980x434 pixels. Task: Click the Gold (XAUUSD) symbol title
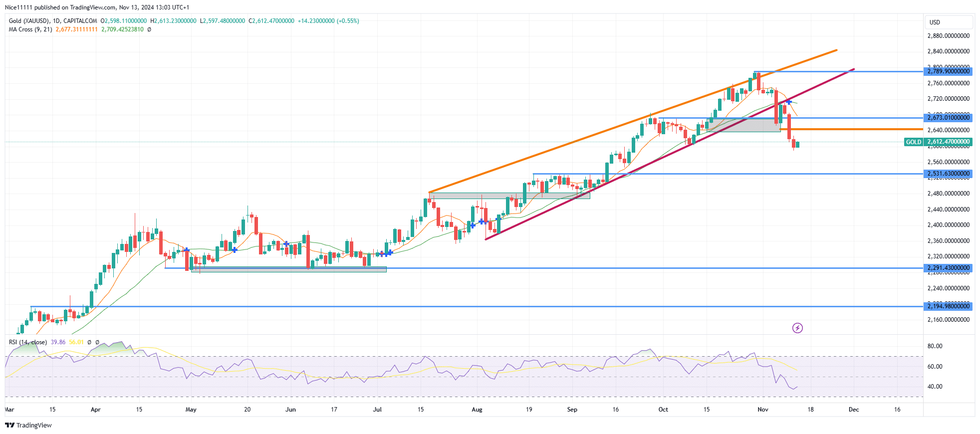pyautogui.click(x=29, y=21)
